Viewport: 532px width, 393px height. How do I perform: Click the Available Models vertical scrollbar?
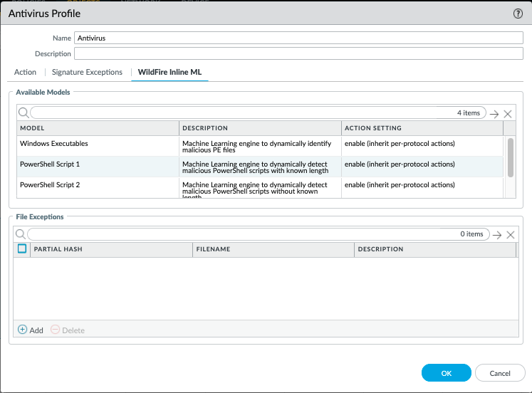(510, 157)
